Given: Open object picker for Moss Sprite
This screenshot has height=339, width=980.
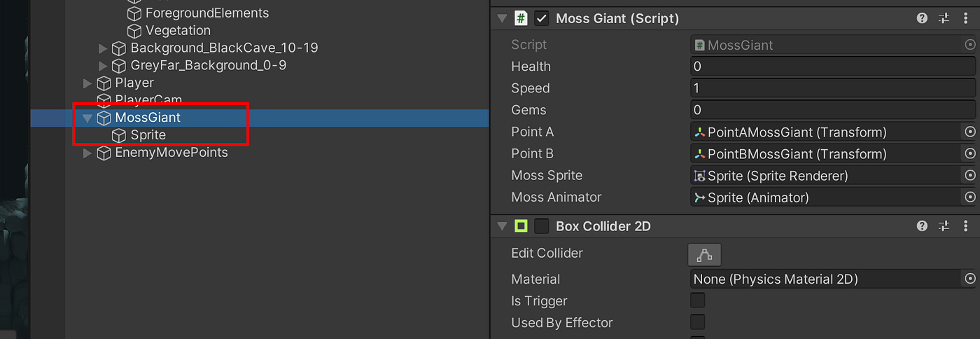Looking at the screenshot, I should coord(969,175).
